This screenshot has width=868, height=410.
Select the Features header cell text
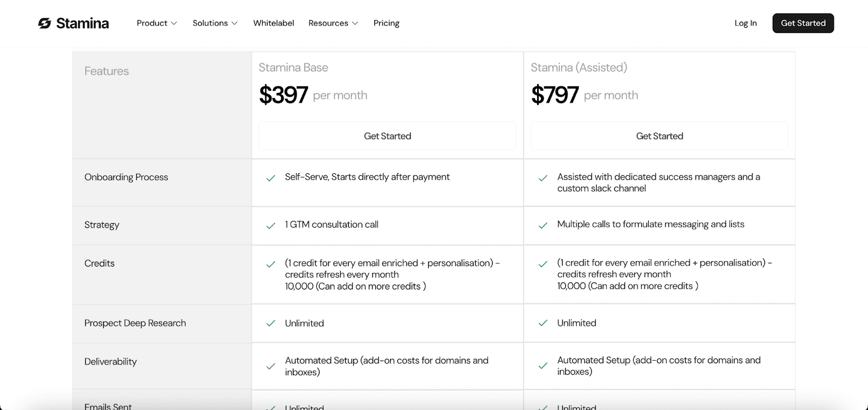tap(106, 71)
